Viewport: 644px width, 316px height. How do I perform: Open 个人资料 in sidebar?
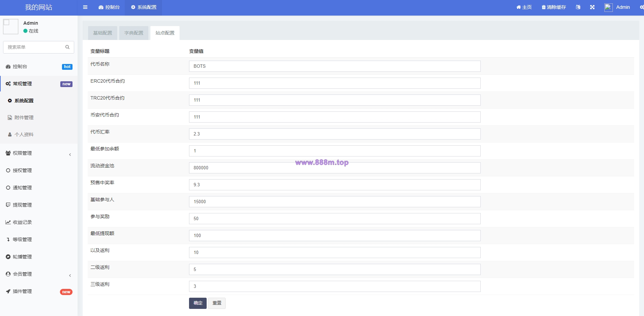[39, 134]
